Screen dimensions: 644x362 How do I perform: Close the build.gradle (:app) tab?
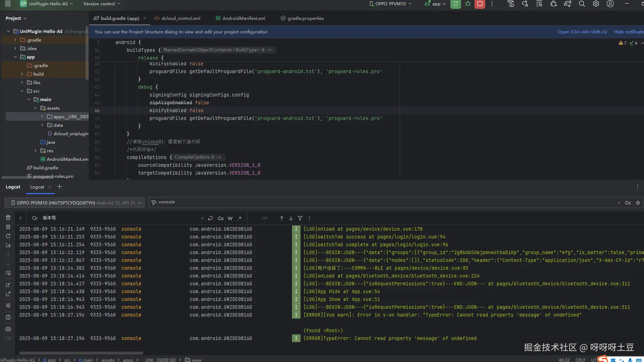click(145, 18)
